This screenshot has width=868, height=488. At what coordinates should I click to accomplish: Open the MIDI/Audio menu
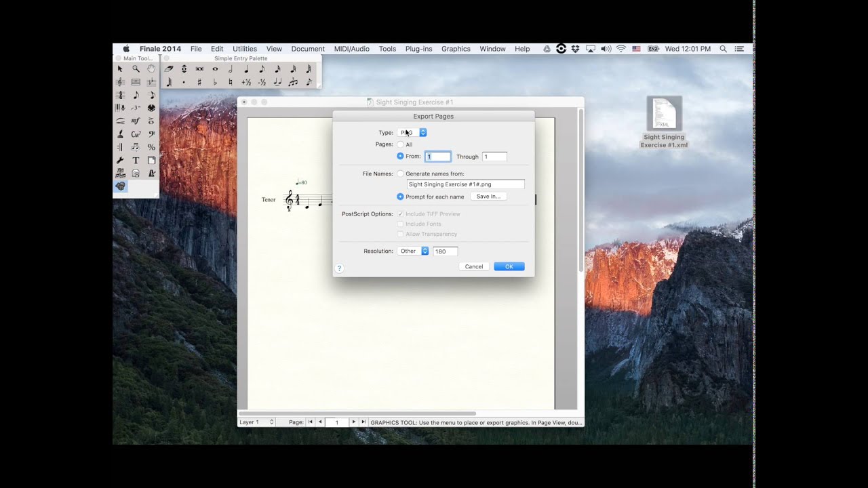[352, 49]
